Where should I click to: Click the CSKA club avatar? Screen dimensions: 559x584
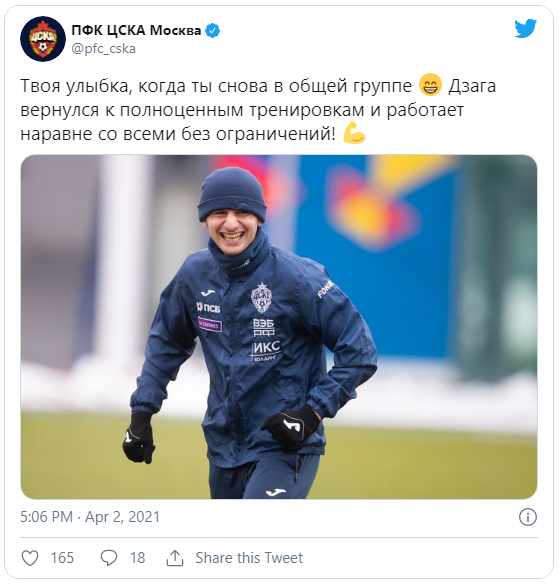[x=43, y=39]
